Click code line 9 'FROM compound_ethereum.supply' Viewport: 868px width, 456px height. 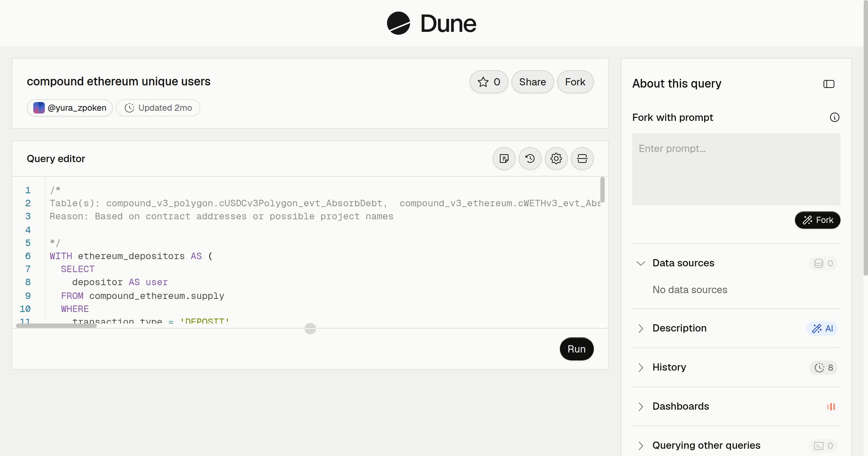(x=142, y=296)
